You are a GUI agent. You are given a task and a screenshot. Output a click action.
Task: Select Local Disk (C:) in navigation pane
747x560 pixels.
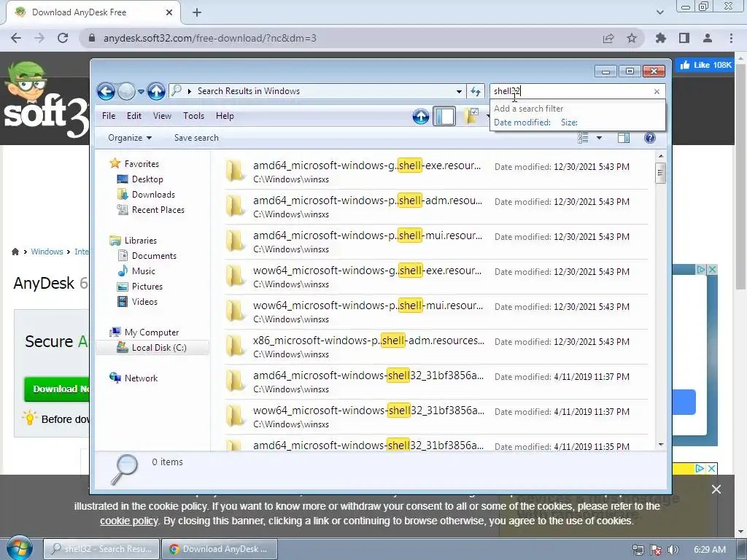152,348
